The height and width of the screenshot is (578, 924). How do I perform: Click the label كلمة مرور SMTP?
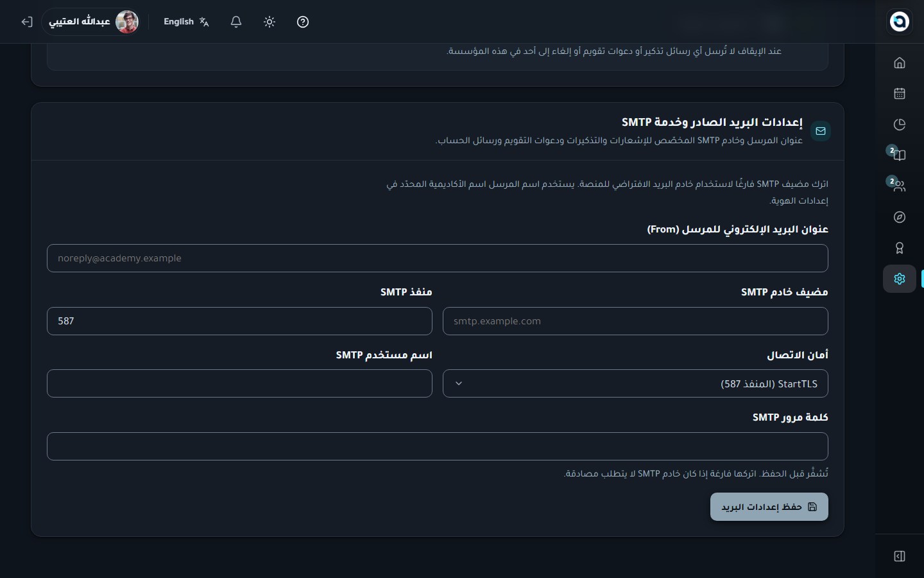[790, 417]
